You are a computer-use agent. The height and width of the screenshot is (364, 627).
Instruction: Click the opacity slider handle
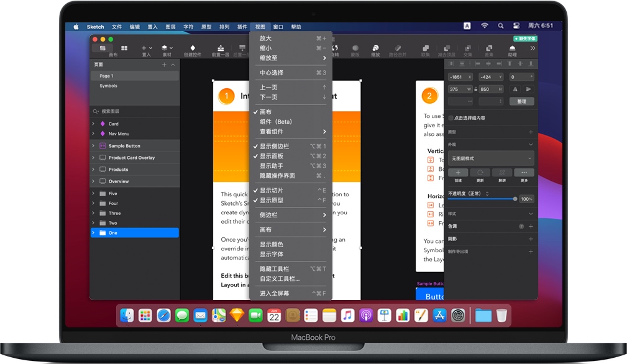515,199
